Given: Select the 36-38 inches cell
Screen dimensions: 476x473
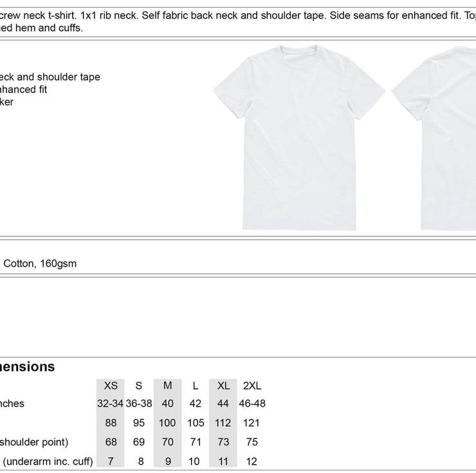Looking at the screenshot, I should (139, 404).
